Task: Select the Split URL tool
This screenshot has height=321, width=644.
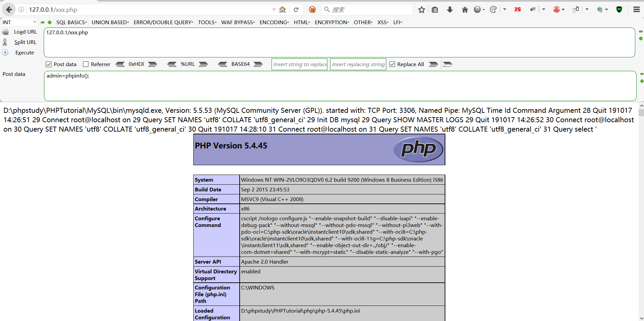Action: click(25, 42)
